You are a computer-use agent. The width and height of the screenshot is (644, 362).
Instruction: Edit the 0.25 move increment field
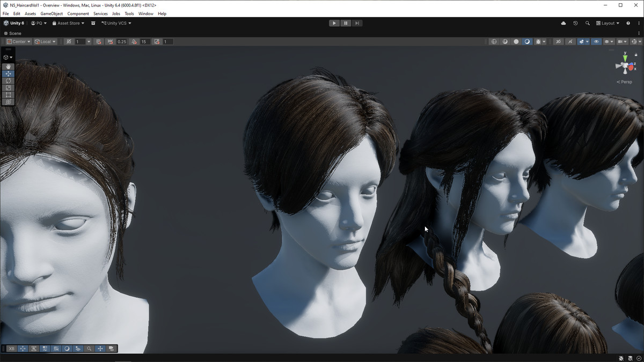pos(122,41)
